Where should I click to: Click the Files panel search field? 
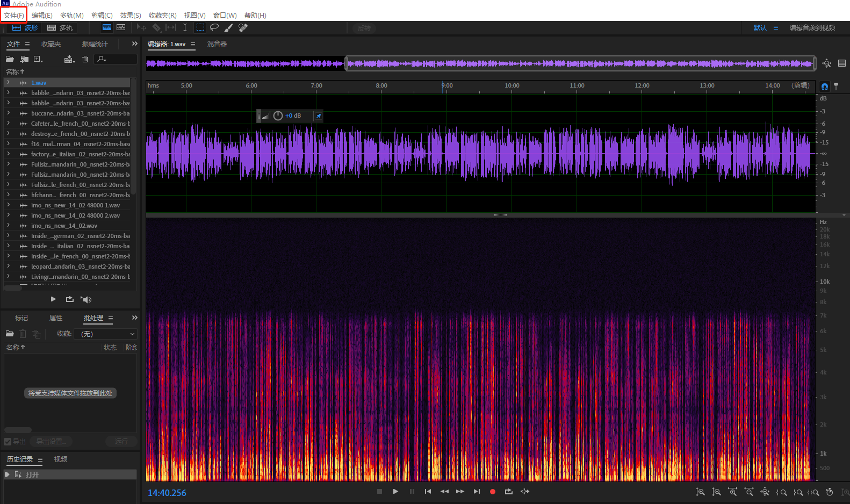[x=116, y=59]
